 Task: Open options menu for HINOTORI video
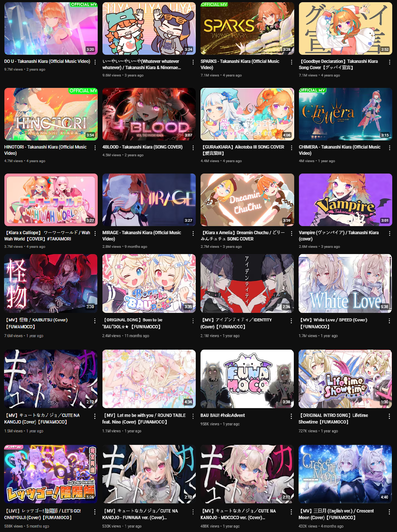[95, 148]
